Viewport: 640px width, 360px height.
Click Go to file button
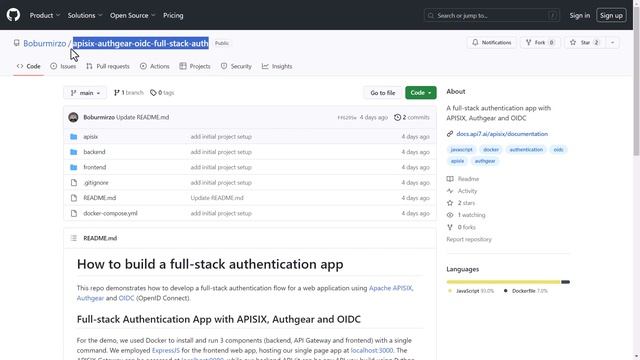point(382,93)
